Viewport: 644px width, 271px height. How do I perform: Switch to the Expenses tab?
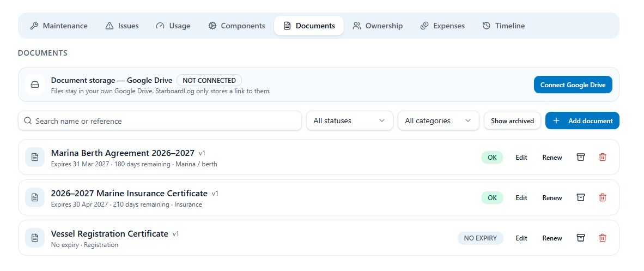point(442,26)
